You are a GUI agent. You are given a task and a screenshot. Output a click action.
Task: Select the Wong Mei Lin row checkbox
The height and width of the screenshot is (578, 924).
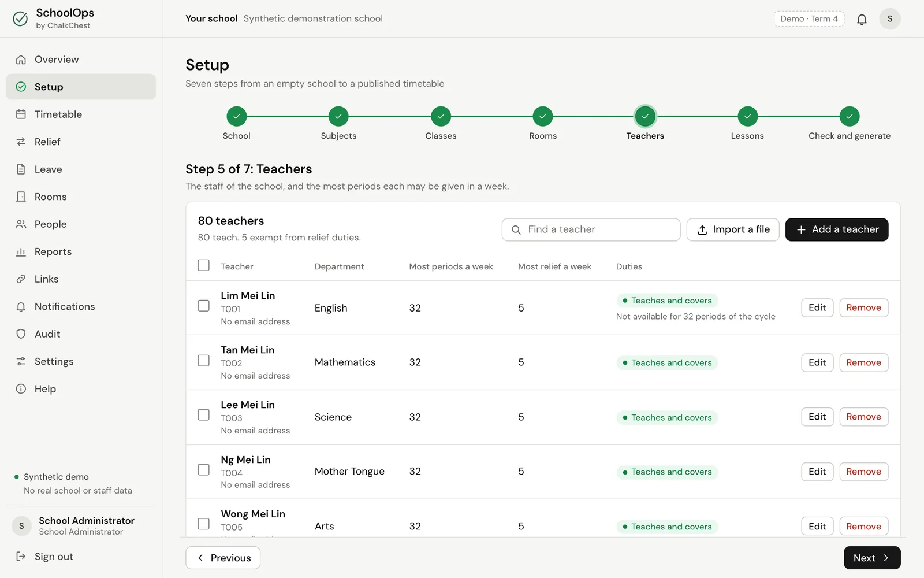click(203, 524)
